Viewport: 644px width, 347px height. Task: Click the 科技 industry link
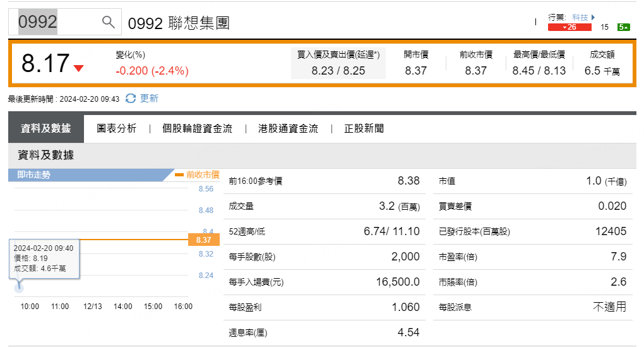[x=580, y=17]
